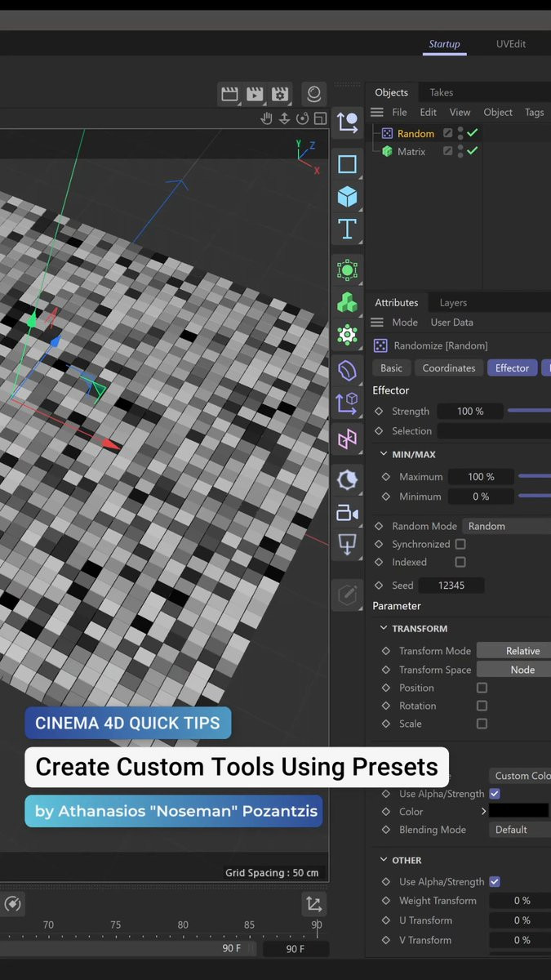Viewport: 551px width, 980px height.
Task: Click the viewport pan hand icon
Action: [266, 118]
